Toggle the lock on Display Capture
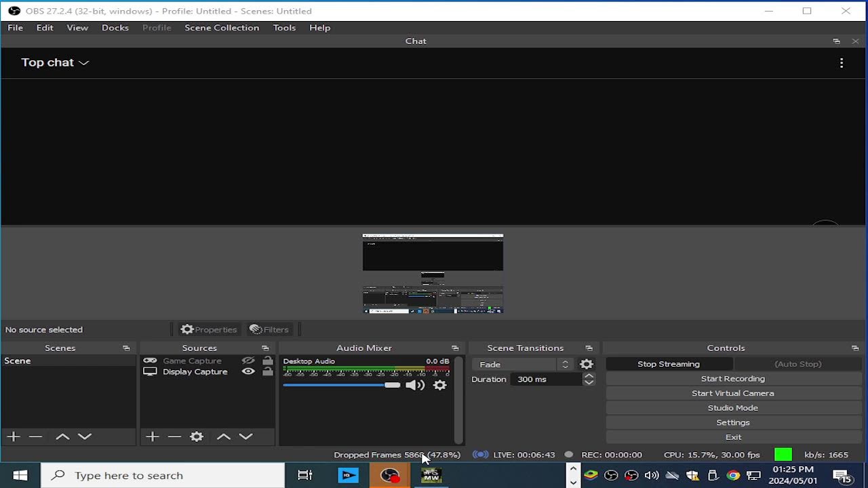The image size is (868, 488). tap(268, 372)
